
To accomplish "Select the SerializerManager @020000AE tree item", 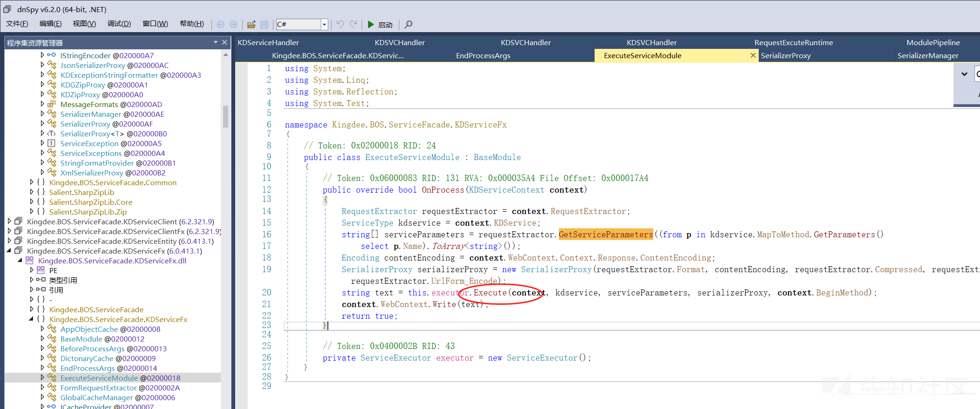I will click(x=112, y=114).
